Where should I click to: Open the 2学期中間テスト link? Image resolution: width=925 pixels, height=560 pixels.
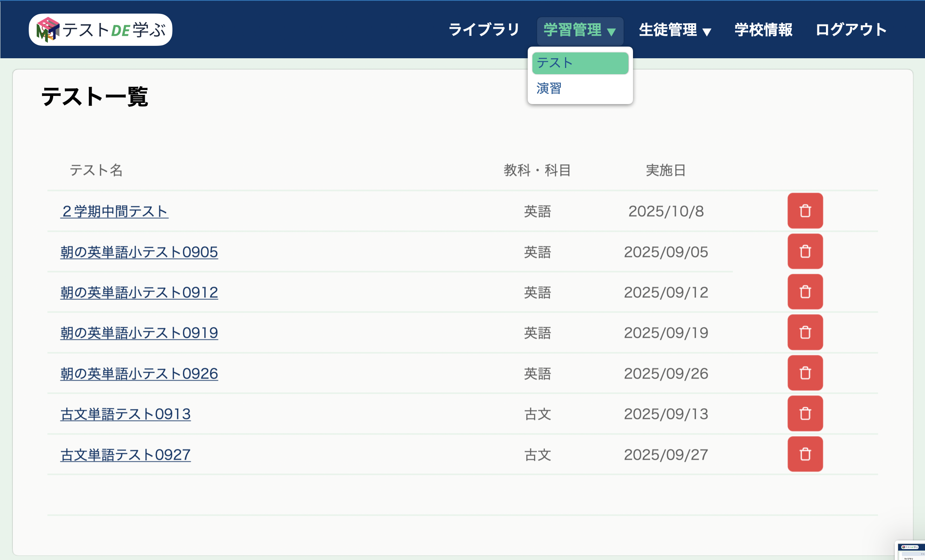point(115,212)
